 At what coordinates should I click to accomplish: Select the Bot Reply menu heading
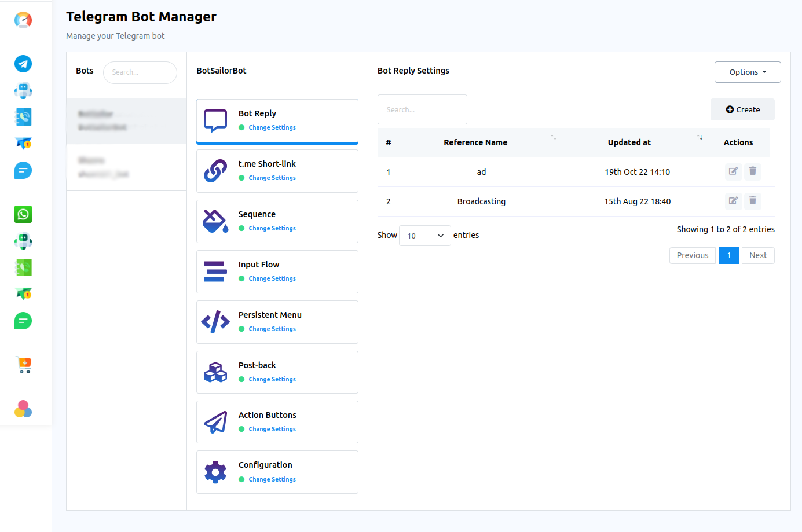pos(257,113)
